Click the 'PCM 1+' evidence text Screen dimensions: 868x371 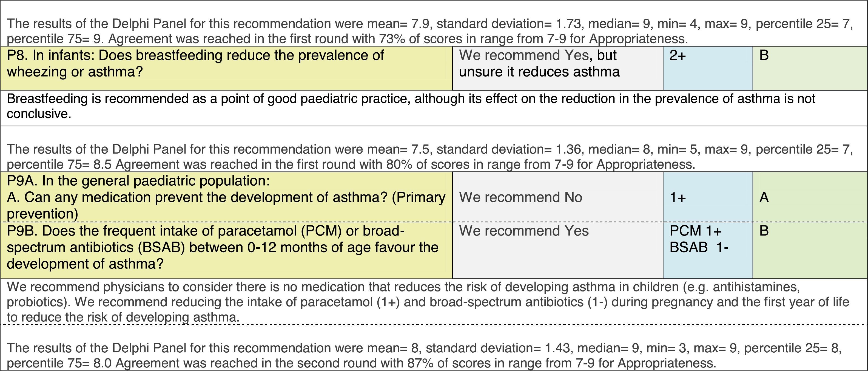(x=696, y=231)
